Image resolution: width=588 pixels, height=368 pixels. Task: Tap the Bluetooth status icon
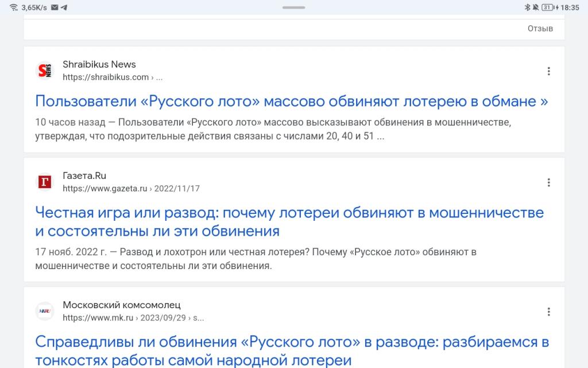527,7
